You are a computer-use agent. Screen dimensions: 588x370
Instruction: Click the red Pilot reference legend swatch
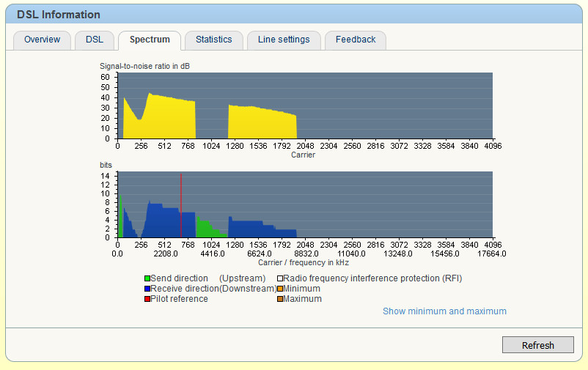tap(147, 299)
